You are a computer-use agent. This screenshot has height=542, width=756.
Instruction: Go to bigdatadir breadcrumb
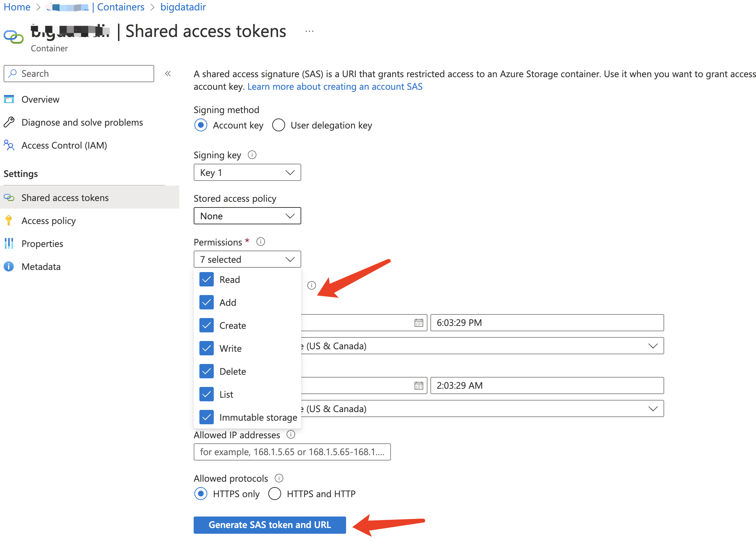tap(183, 7)
